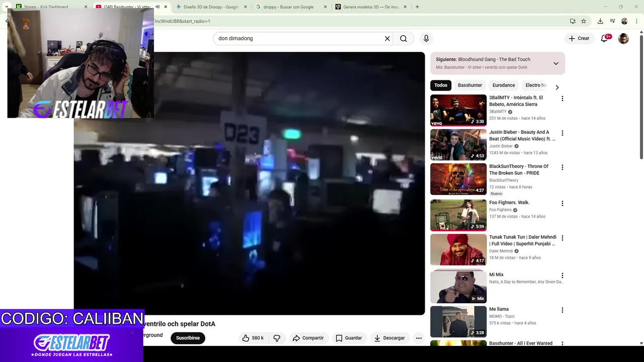The image size is (644, 362).
Task: Open Chrome media controls
Action: [x=612, y=21]
